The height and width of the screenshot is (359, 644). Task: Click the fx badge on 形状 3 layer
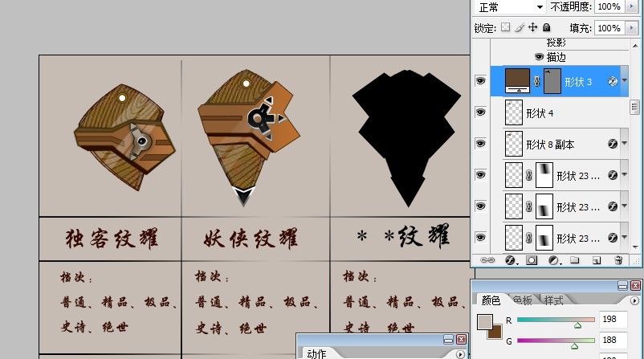[613, 81]
